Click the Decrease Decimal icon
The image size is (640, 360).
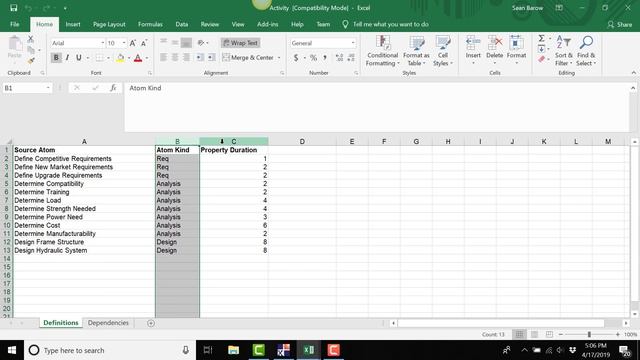click(351, 58)
